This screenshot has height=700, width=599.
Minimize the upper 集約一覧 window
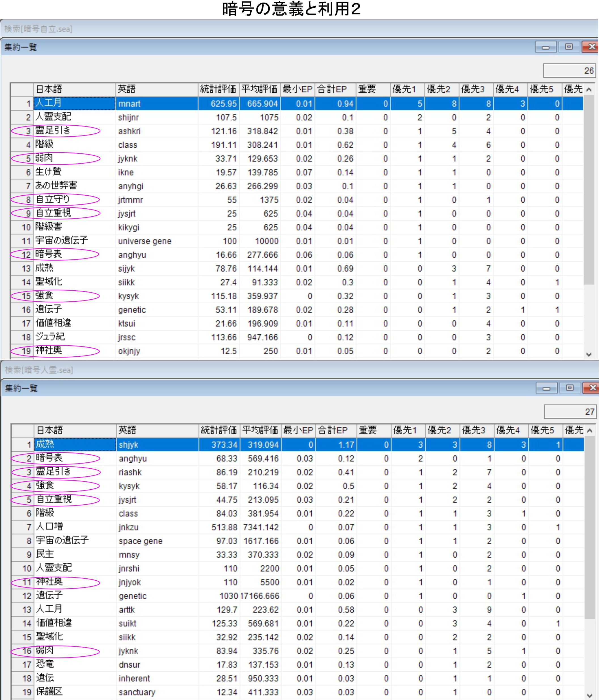pos(546,47)
